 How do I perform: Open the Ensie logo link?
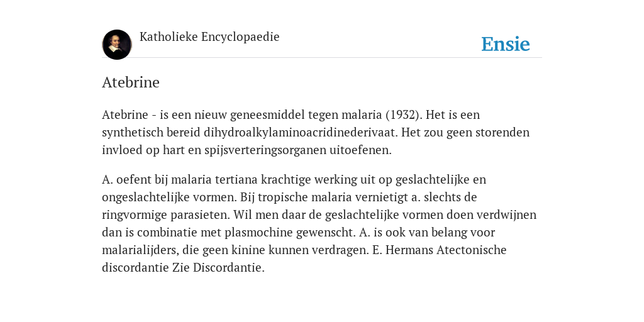click(506, 45)
